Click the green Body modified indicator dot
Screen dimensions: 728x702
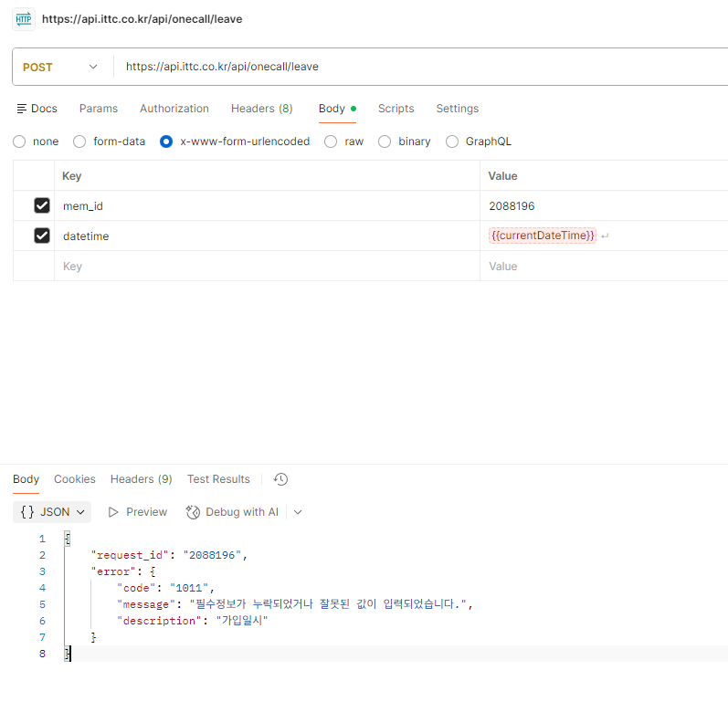click(x=353, y=109)
